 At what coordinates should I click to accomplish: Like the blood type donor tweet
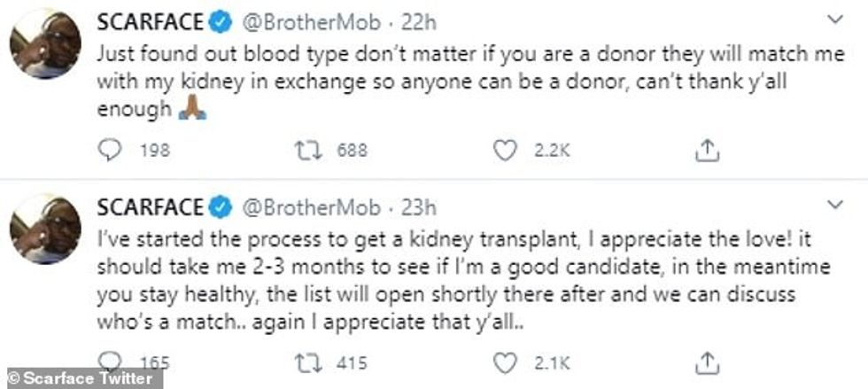[x=505, y=152]
